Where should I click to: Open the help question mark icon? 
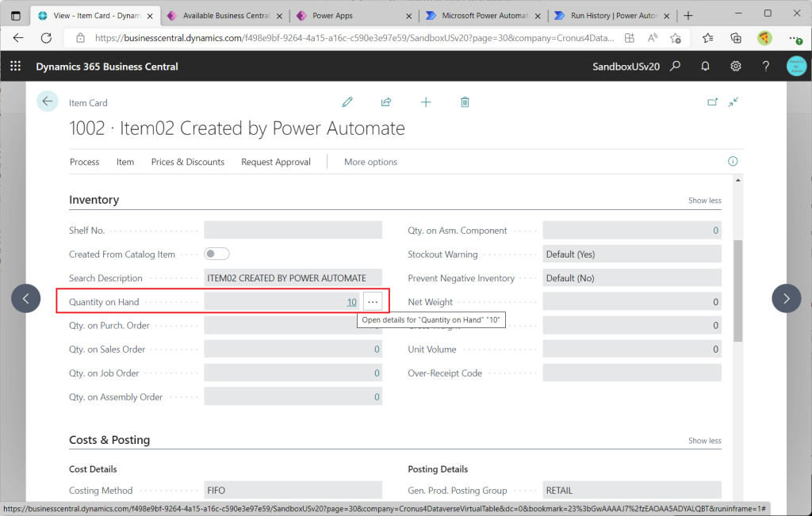coord(766,67)
